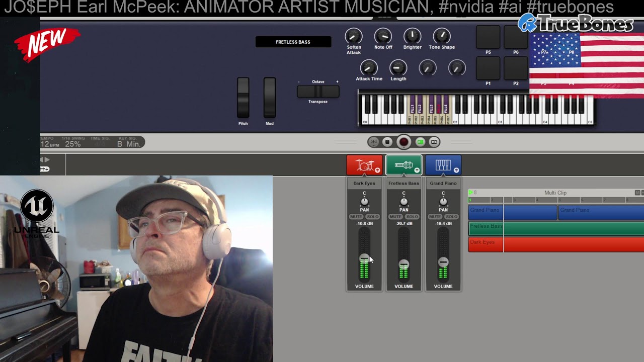Tap the P1 pad
644x362 pixels.
tap(488, 68)
